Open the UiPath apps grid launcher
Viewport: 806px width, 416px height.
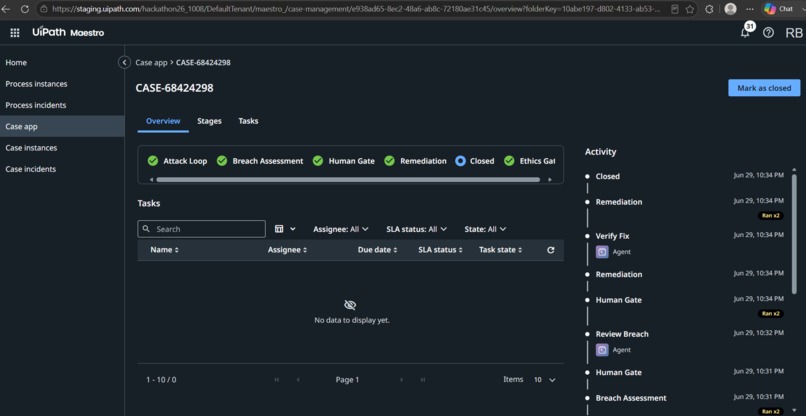point(15,33)
